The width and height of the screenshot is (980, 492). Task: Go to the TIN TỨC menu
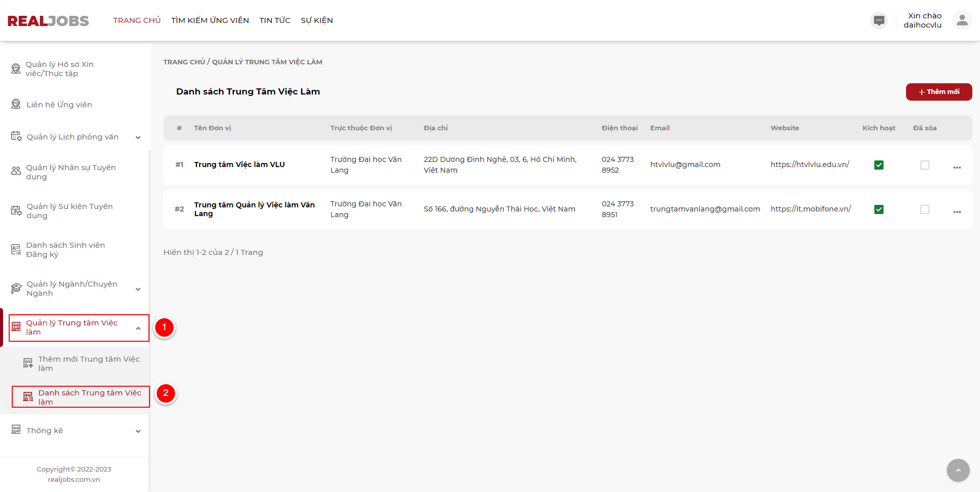[x=275, y=20]
